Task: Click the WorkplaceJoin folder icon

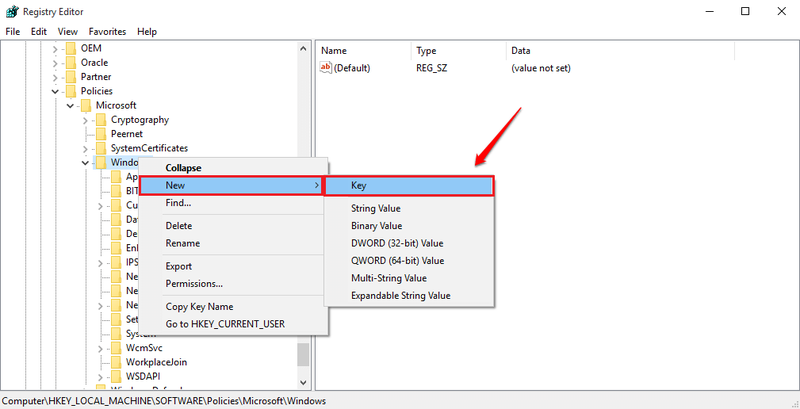Action: pos(116,363)
